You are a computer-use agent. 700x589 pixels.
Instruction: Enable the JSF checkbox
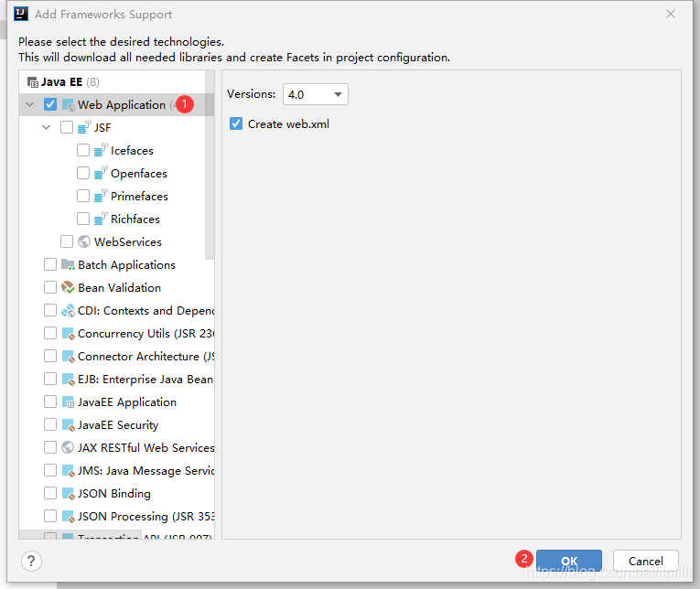point(67,127)
